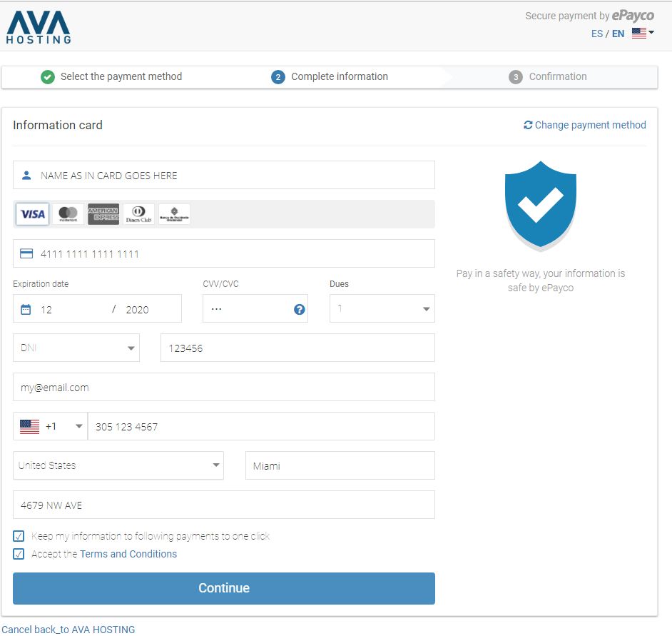Open the Confirmation step

[x=548, y=77]
